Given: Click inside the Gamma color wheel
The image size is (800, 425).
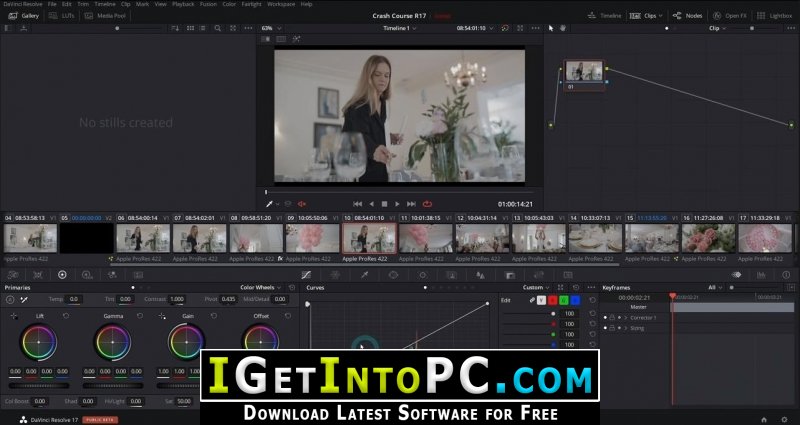Looking at the screenshot, I should [x=112, y=342].
